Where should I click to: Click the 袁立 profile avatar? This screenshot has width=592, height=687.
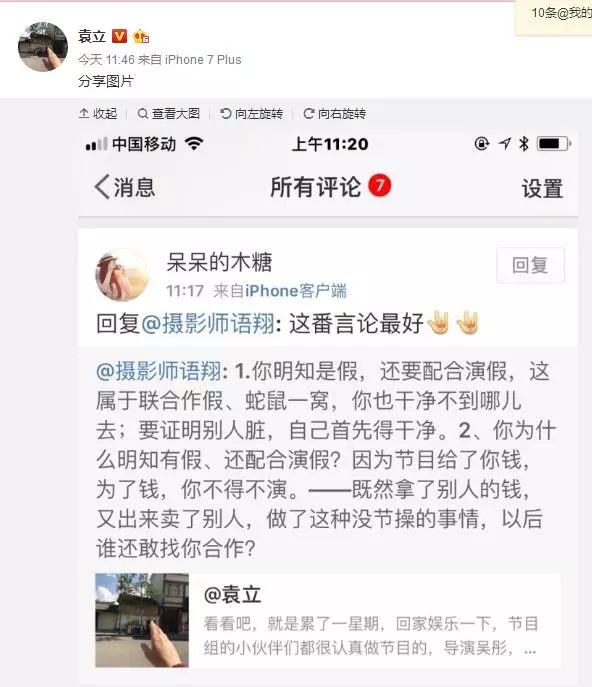pos(43,46)
